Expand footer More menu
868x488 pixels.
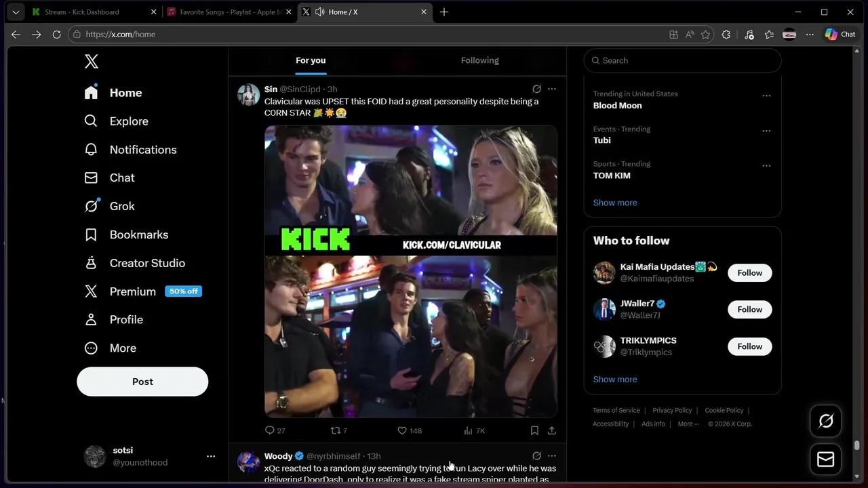click(x=688, y=424)
